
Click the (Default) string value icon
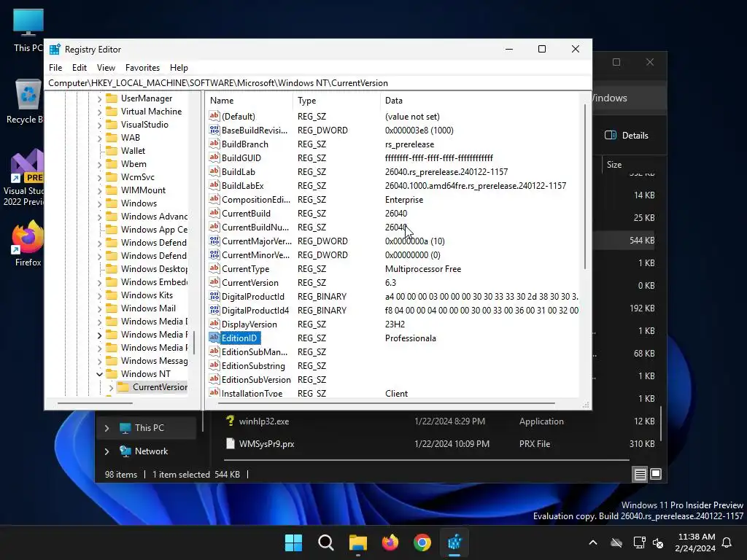pyautogui.click(x=214, y=116)
